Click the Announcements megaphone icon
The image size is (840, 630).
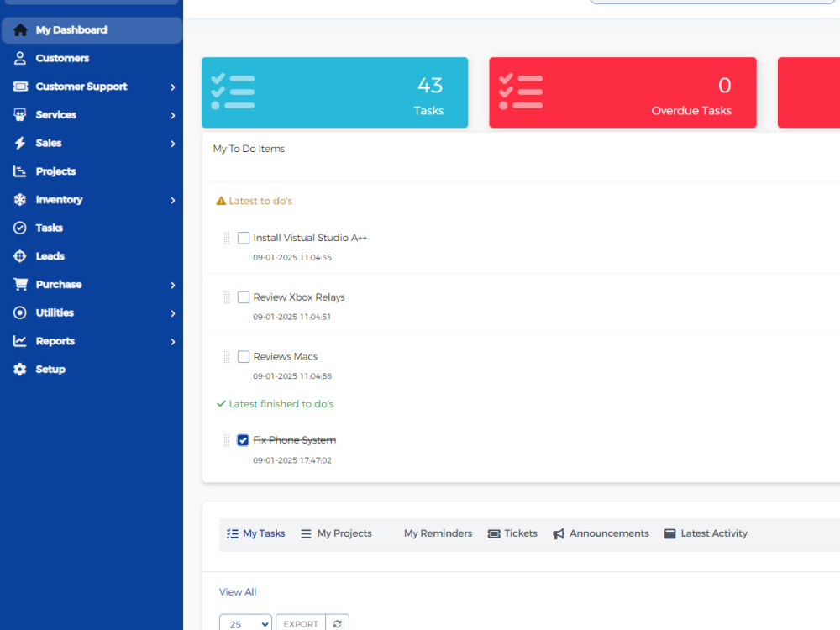click(559, 533)
